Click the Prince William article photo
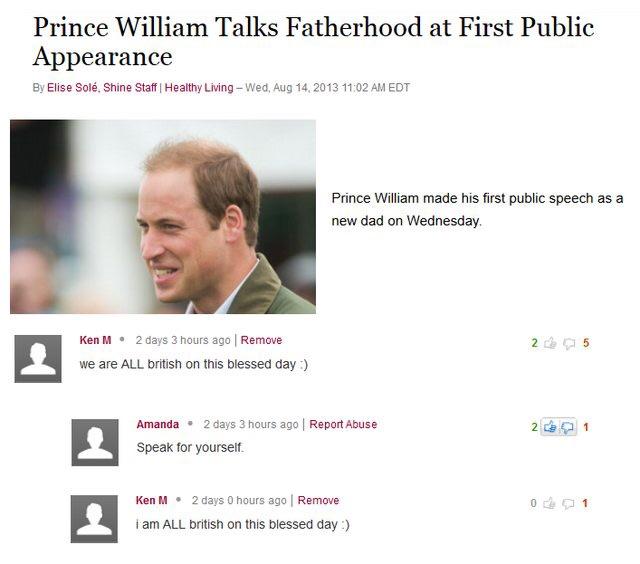 click(163, 217)
